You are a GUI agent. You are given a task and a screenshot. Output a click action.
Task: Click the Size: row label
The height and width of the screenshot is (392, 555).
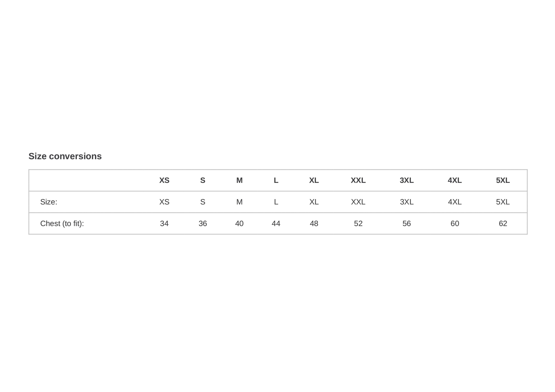tap(49, 202)
